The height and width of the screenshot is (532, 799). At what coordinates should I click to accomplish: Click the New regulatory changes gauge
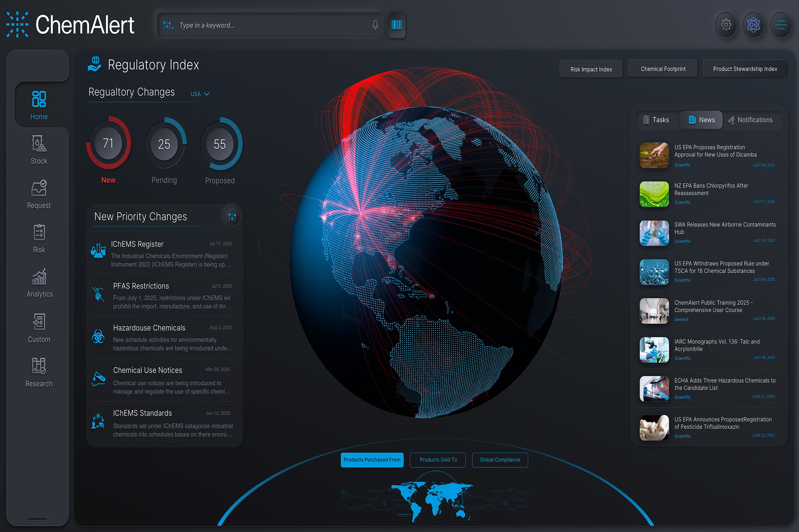pos(108,143)
